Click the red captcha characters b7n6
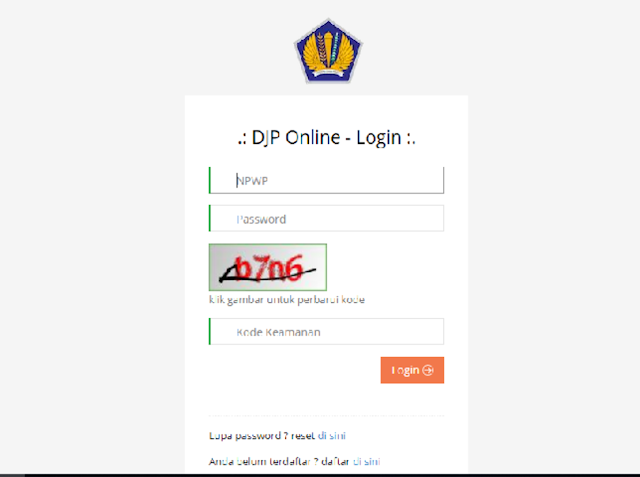 pos(270,268)
